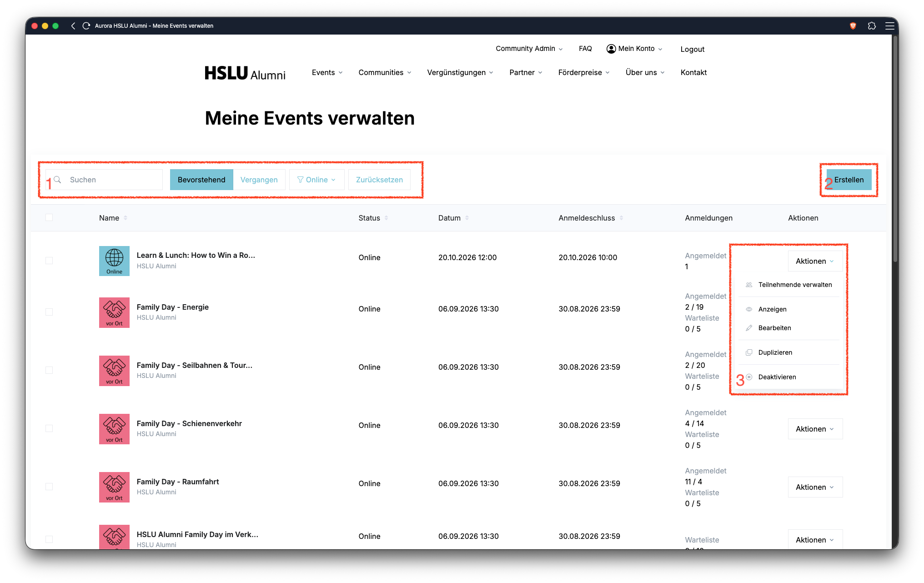Click the Logout link
The height and width of the screenshot is (583, 924).
[692, 49]
